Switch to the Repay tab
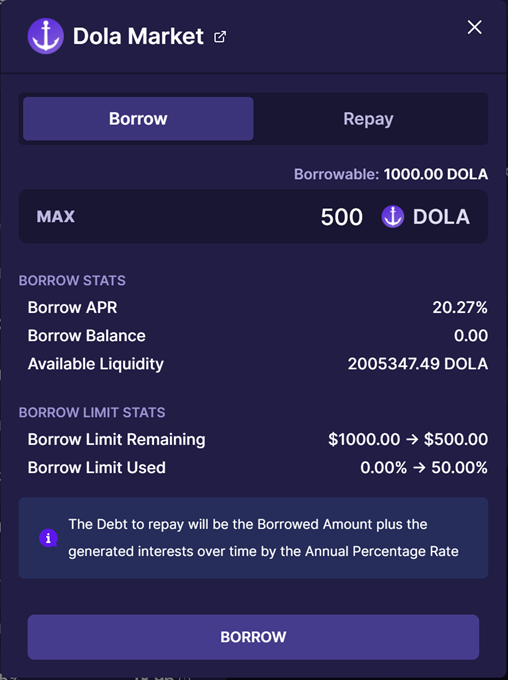This screenshot has height=680, width=508. [x=368, y=119]
